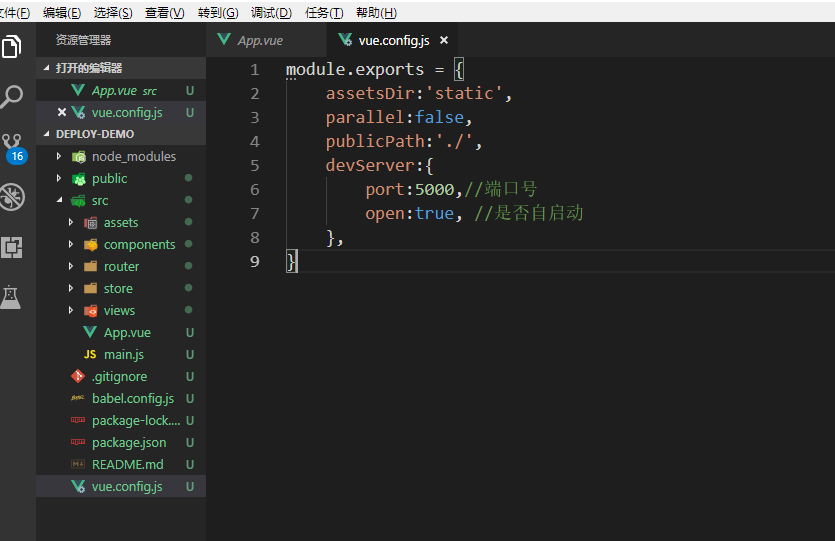Click the publicPath:'./' line in code

click(x=404, y=142)
